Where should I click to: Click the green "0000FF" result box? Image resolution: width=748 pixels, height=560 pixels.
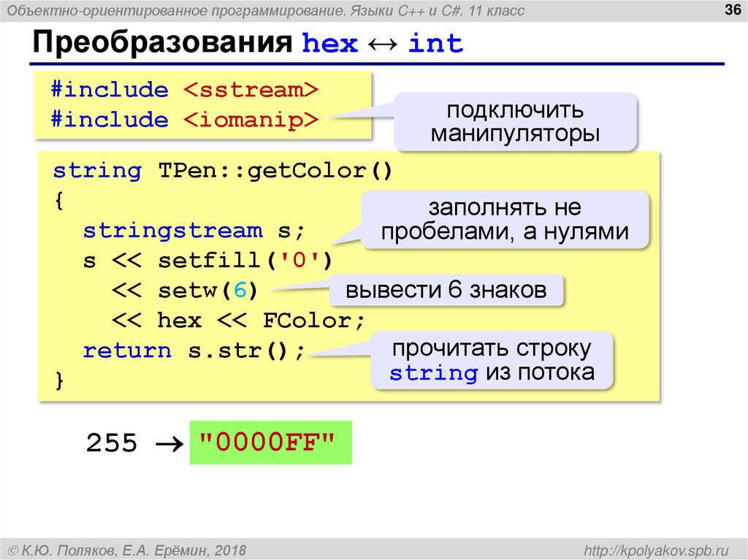point(270,442)
